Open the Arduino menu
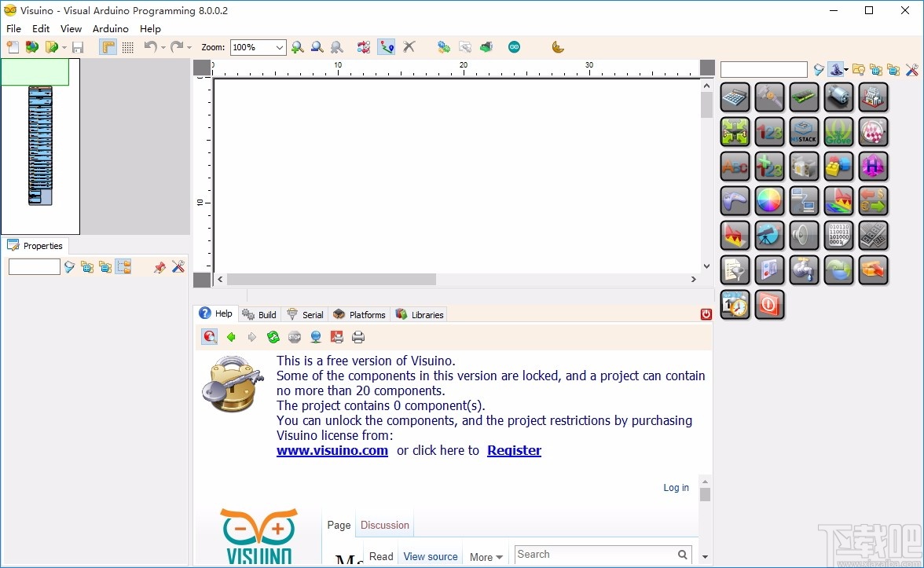The image size is (924, 568). tap(110, 28)
